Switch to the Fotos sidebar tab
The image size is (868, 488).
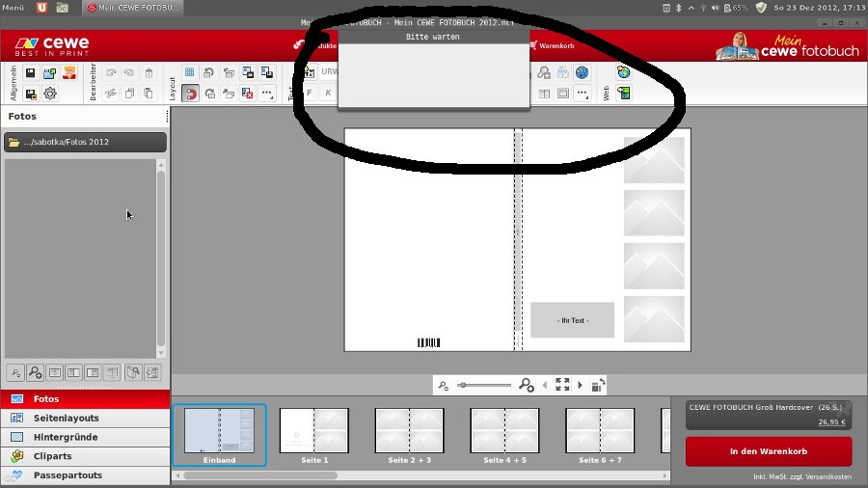(85, 399)
